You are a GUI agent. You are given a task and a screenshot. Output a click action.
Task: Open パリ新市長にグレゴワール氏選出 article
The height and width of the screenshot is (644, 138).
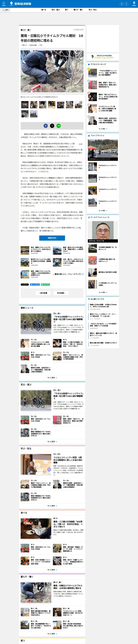(x=103, y=284)
